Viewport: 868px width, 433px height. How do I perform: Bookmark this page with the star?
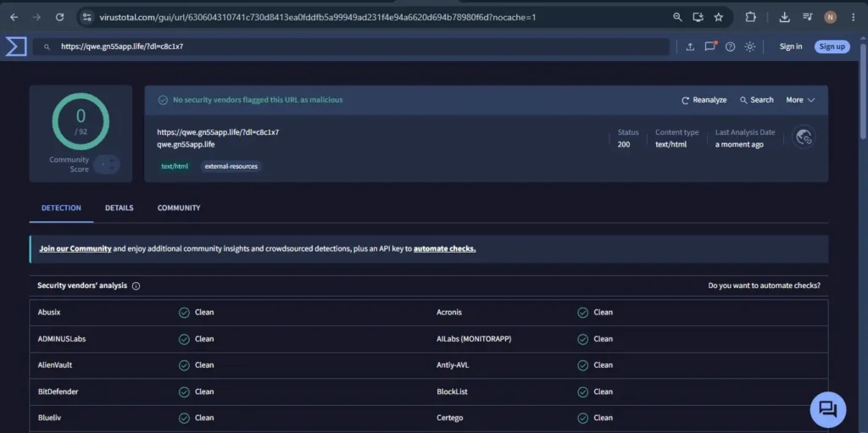click(719, 17)
